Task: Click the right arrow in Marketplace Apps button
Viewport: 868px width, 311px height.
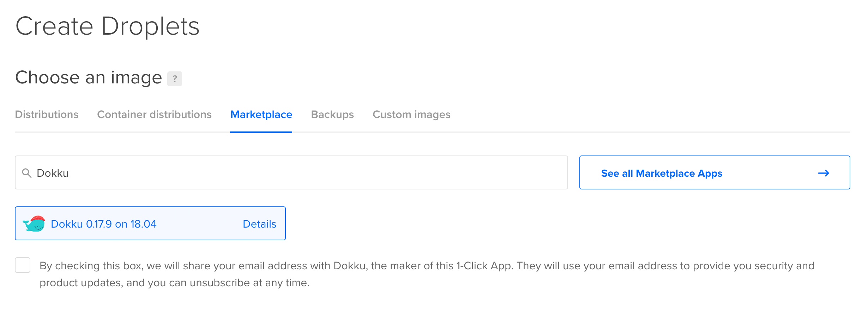Action: (823, 173)
